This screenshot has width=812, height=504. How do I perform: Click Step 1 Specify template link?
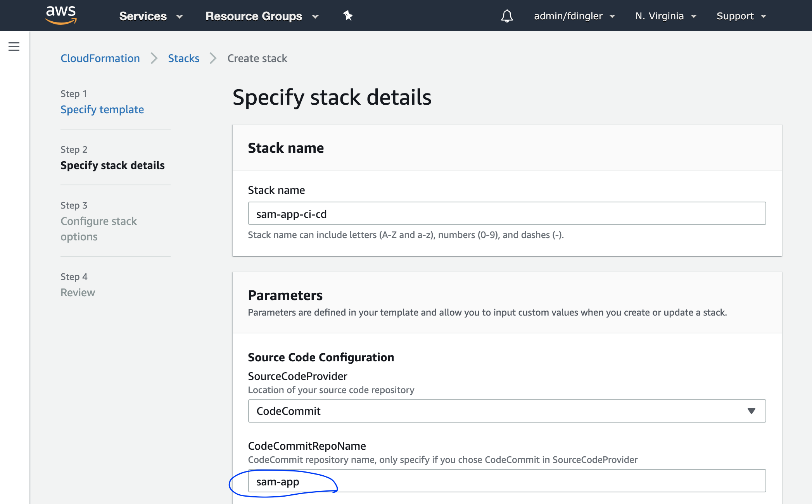tap(102, 109)
